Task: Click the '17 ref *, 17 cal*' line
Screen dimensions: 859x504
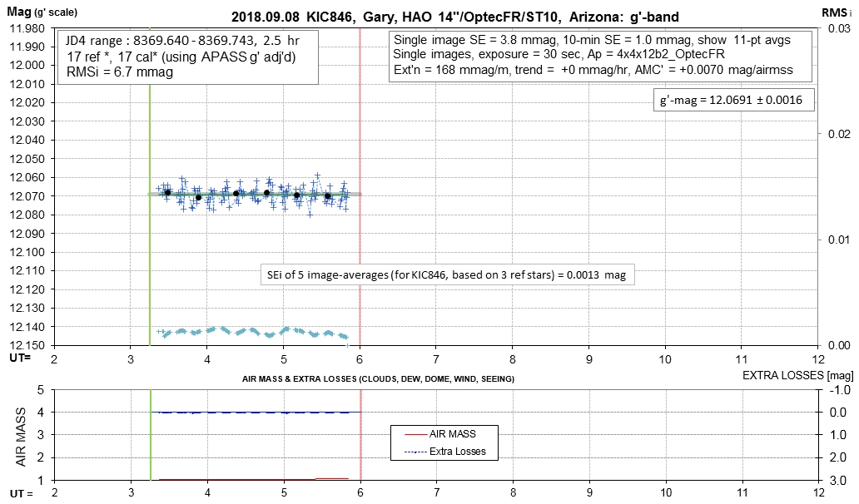Action: click(181, 57)
